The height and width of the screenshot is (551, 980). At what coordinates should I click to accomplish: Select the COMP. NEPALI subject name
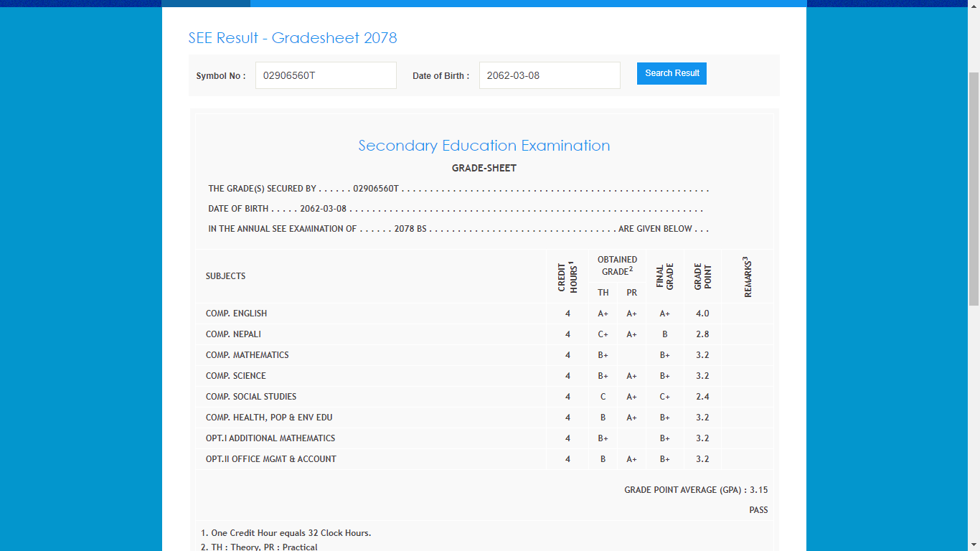pyautogui.click(x=233, y=334)
